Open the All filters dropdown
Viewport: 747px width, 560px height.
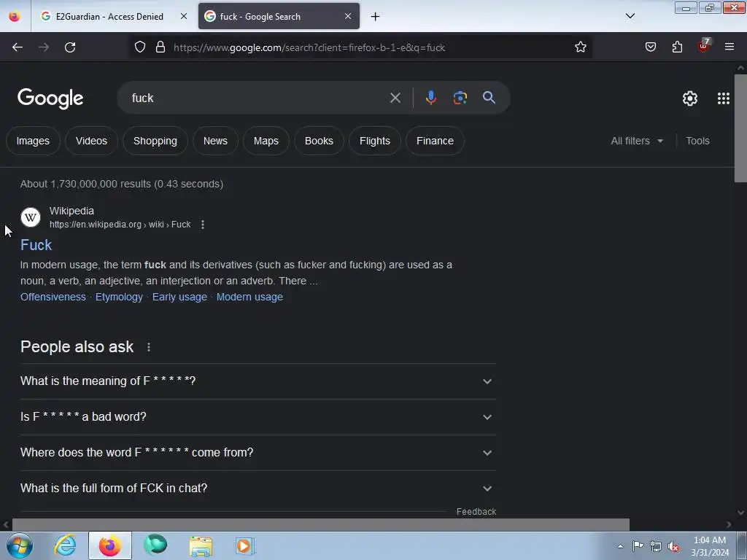637,141
